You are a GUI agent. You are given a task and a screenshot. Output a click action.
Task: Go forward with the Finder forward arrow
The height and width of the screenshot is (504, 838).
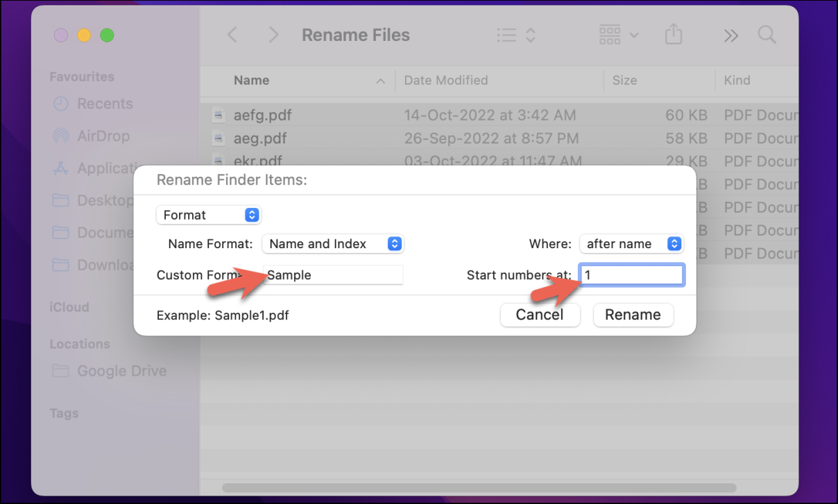coord(274,35)
